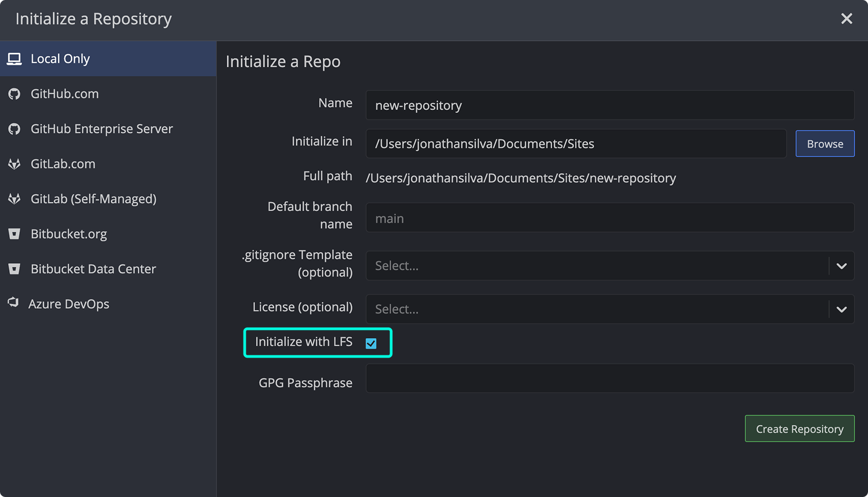Dismiss the dialog with the X
The image size is (868, 497).
846,18
